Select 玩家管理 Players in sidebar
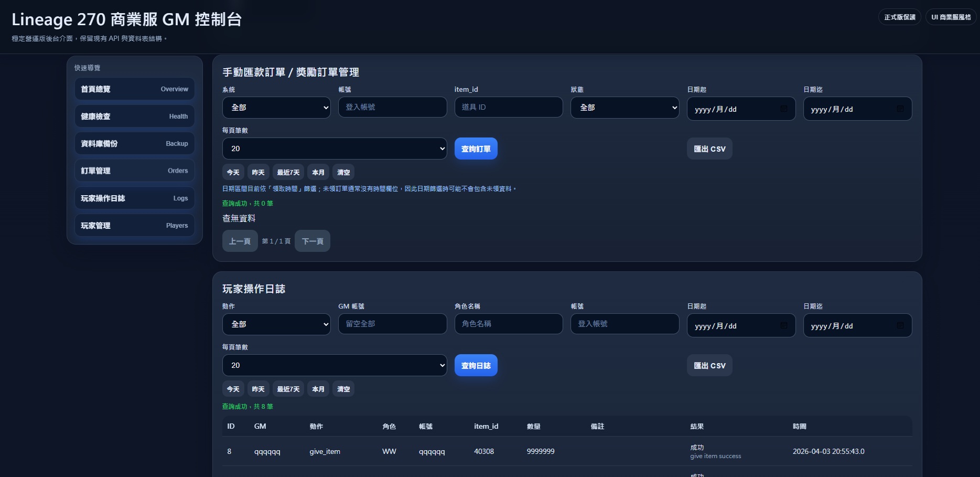980x477 pixels. pos(134,226)
